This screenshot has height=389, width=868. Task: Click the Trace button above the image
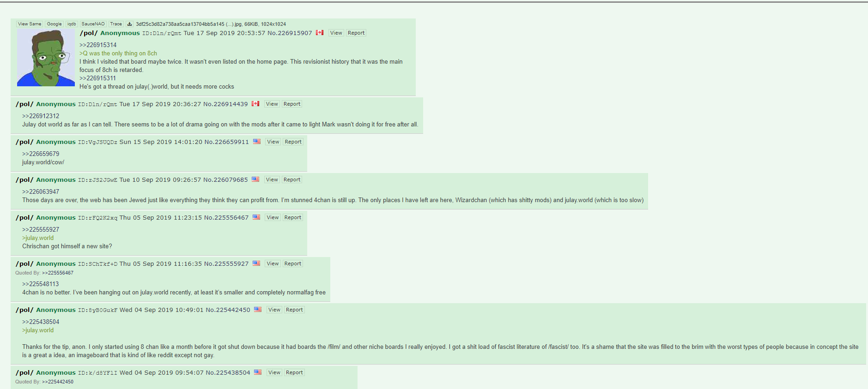click(x=116, y=24)
